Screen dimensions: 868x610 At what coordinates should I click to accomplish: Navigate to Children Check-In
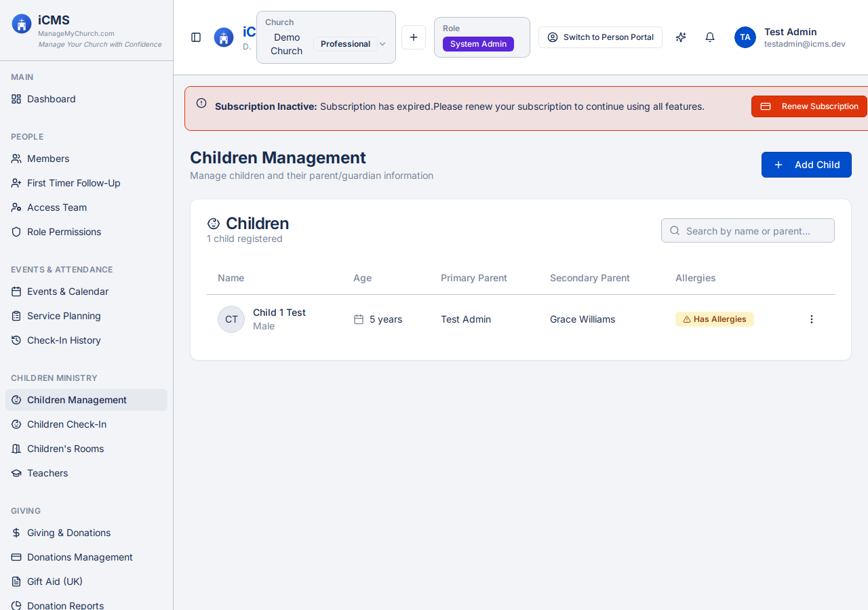[86, 424]
